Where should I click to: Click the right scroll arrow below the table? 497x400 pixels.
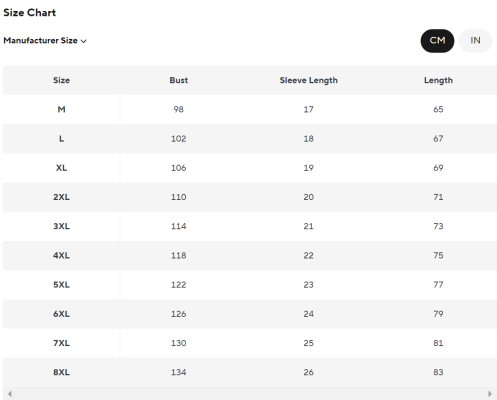490,394
